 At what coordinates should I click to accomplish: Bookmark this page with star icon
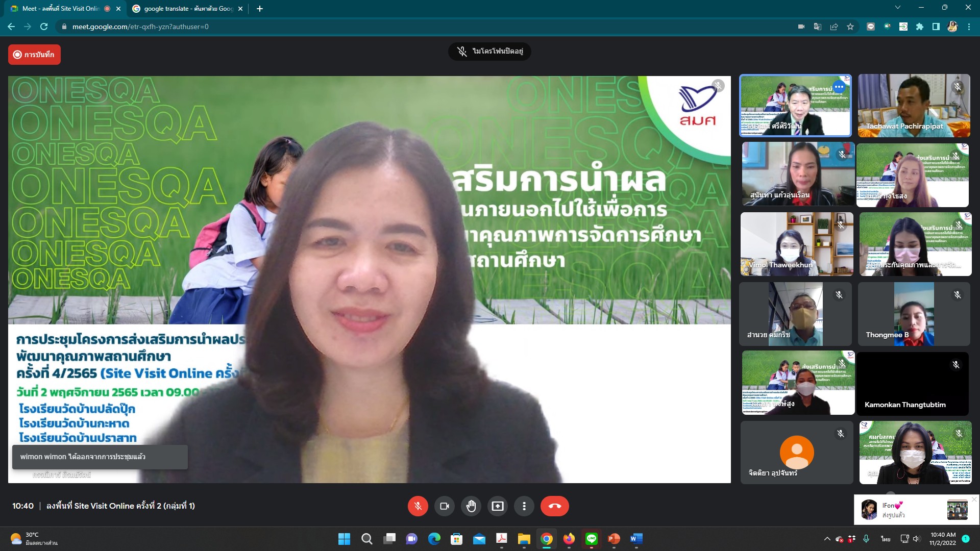850,27
